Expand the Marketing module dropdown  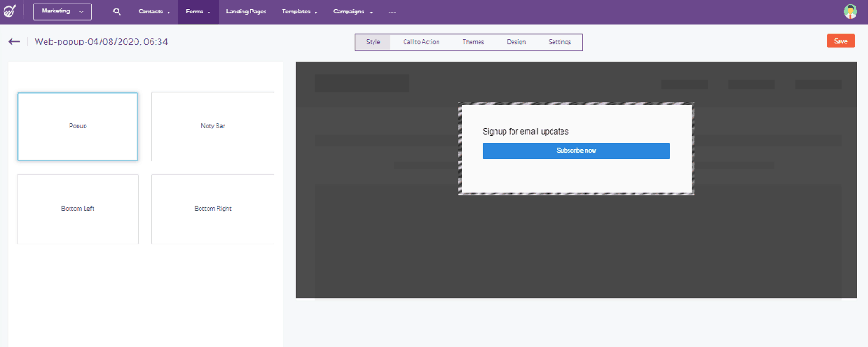click(62, 12)
